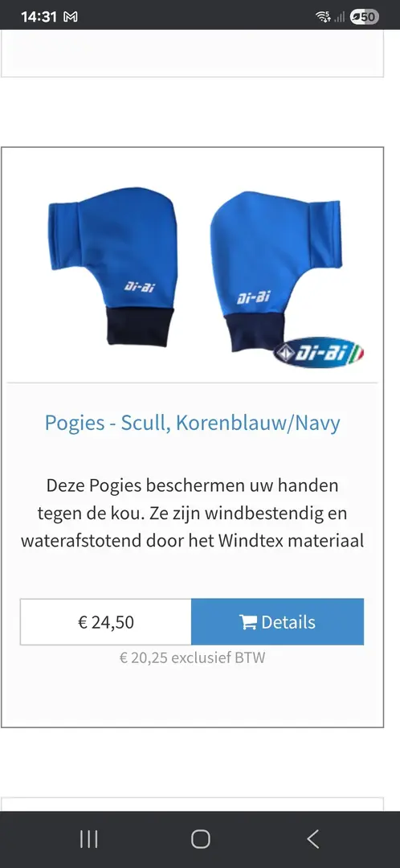Tap the shopping cart icon in Details button
This screenshot has height=868, width=400.
pyautogui.click(x=248, y=622)
